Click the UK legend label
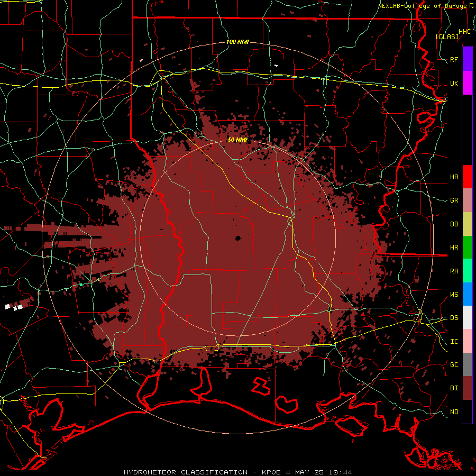Viewport: 476px width, 476px height. (454, 83)
